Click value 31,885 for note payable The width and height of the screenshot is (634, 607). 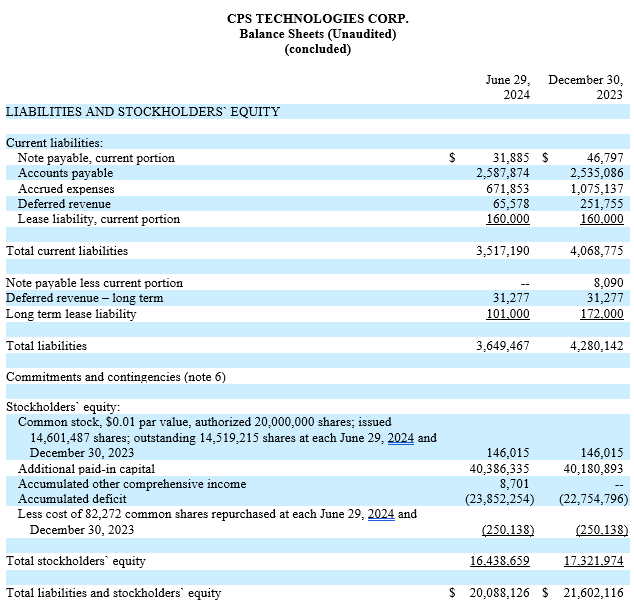click(511, 157)
